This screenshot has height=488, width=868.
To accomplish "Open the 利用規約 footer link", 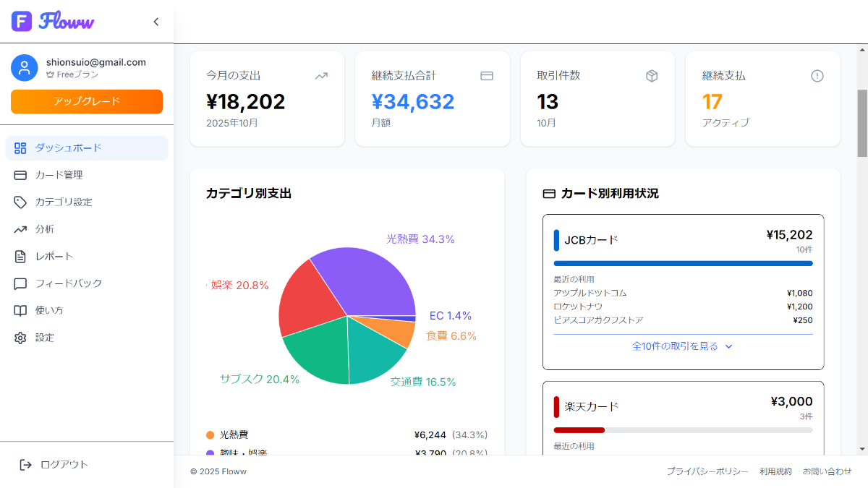I will tap(775, 471).
